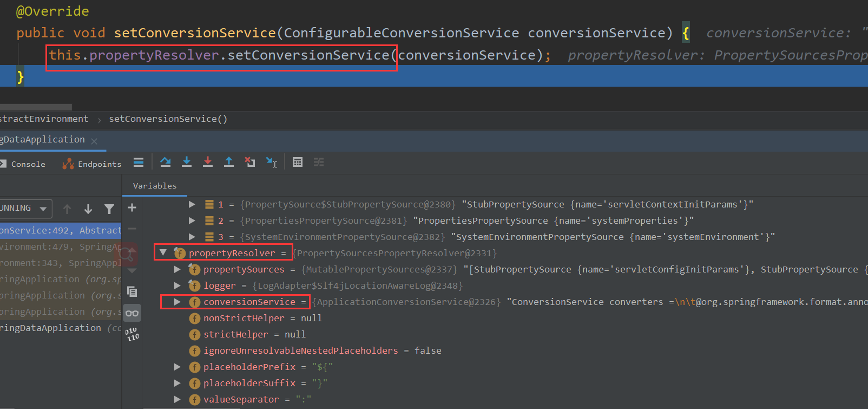Select frame vironment:479, SpringAp
Image resolution: width=868 pixels, height=409 pixels.
coord(61,246)
